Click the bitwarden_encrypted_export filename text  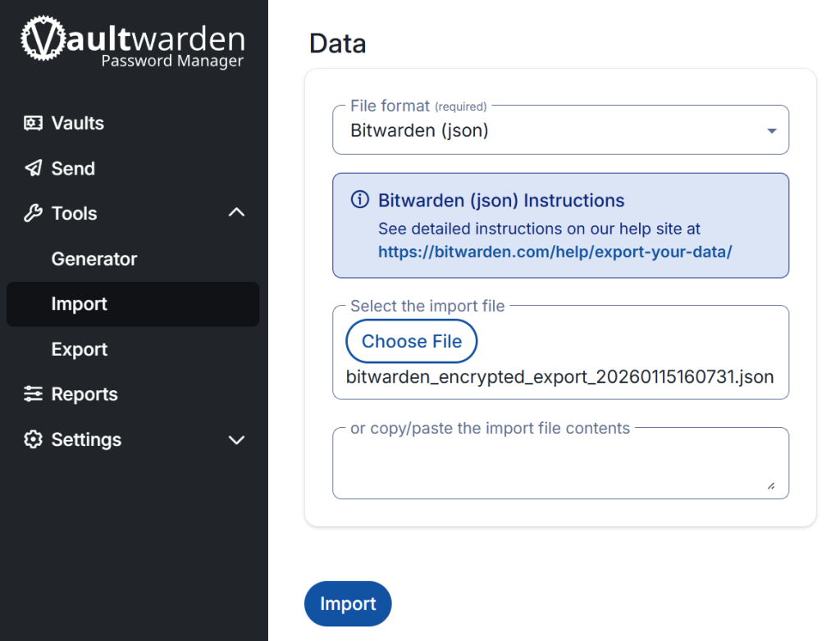tap(560, 376)
